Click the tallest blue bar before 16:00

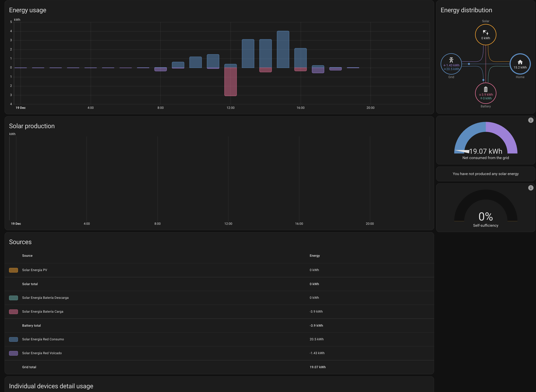coord(283,49)
